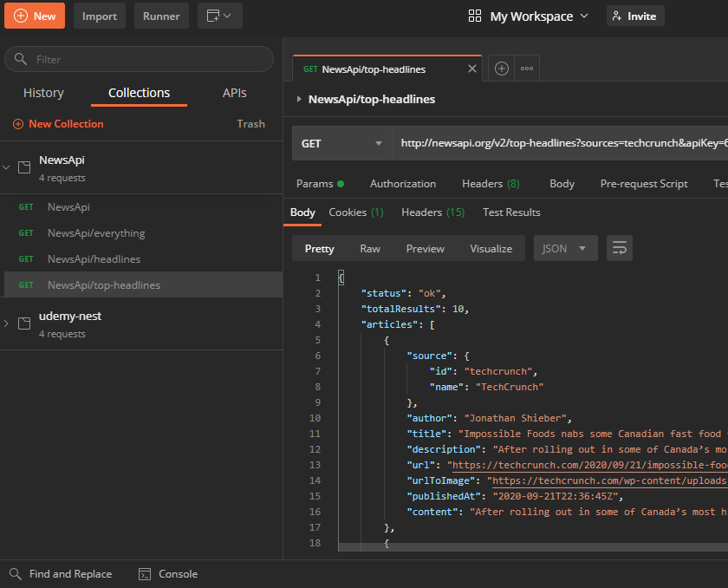This screenshot has height=588, width=728.
Task: Open the GET NewsApi request
Action: click(141, 206)
